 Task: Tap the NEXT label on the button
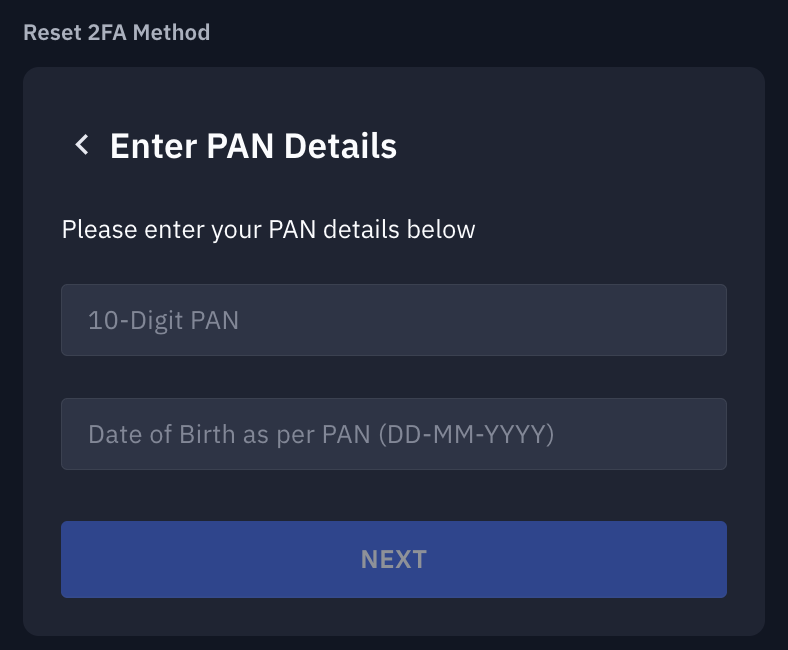click(393, 559)
